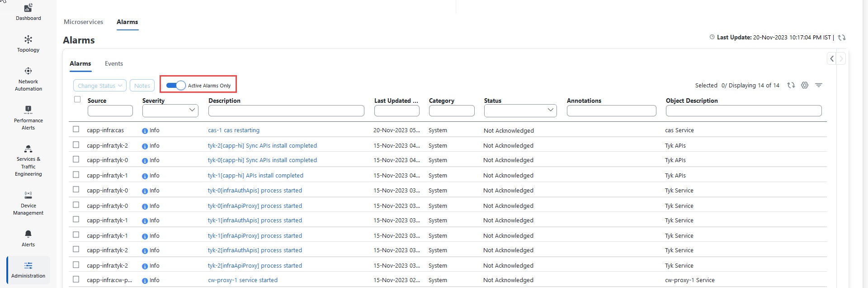Click the alarm table settings gear icon
Image resolution: width=868 pixels, height=288 pixels.
pyautogui.click(x=804, y=85)
